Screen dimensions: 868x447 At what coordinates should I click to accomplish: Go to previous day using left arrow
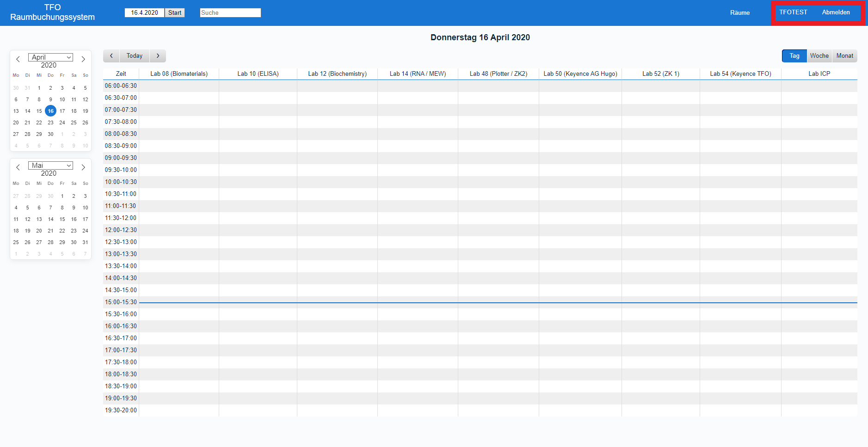[x=111, y=56]
